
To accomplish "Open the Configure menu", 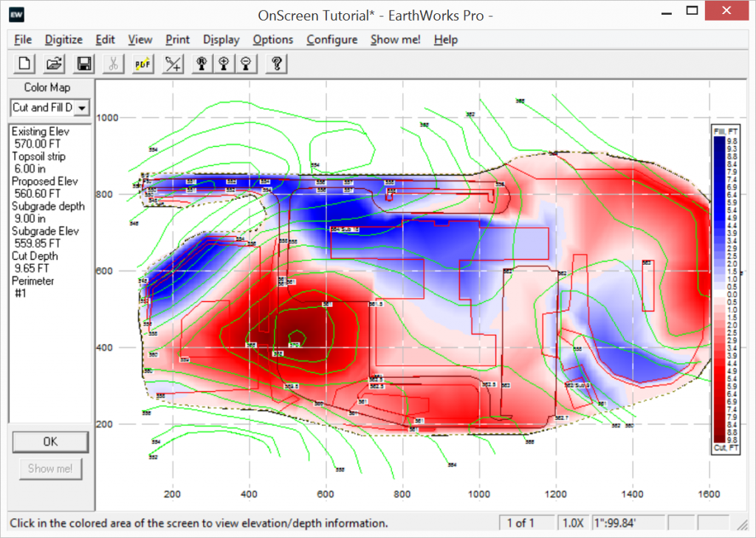I will point(331,39).
